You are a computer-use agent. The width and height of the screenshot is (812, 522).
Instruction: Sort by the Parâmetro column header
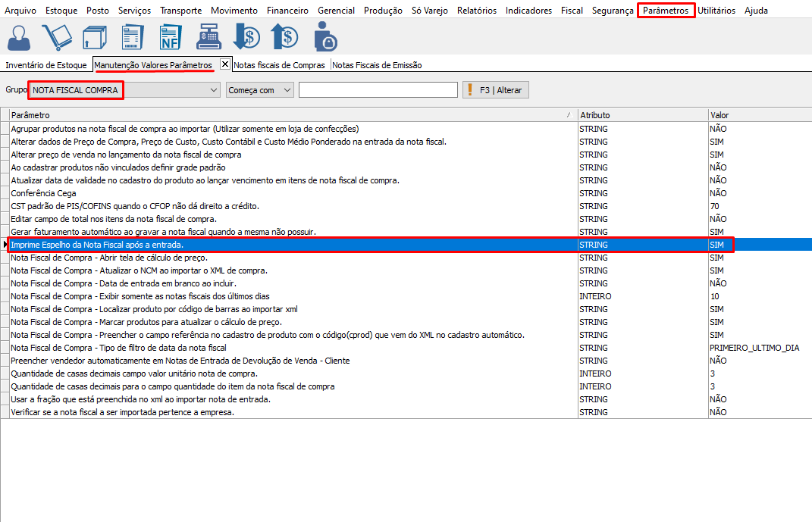(288, 115)
